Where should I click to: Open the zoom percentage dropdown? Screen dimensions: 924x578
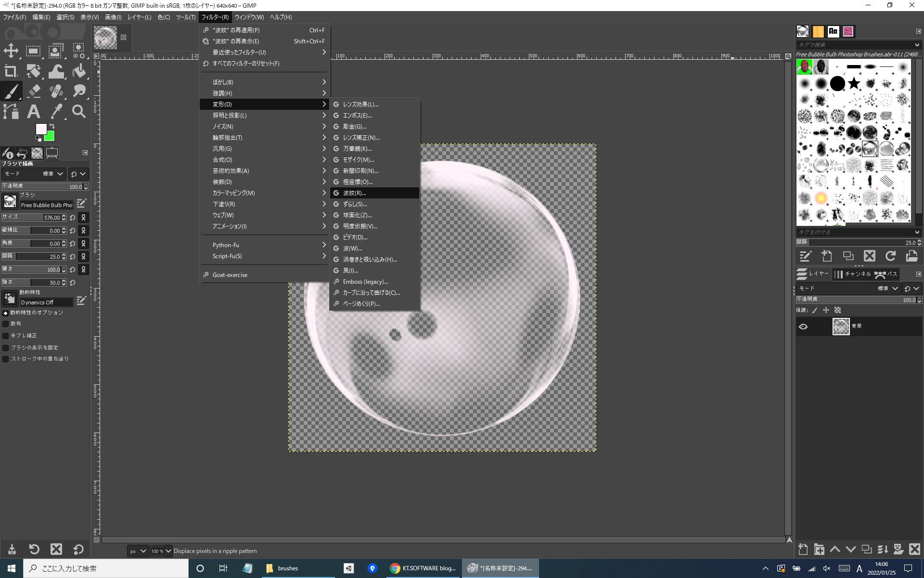pos(168,551)
